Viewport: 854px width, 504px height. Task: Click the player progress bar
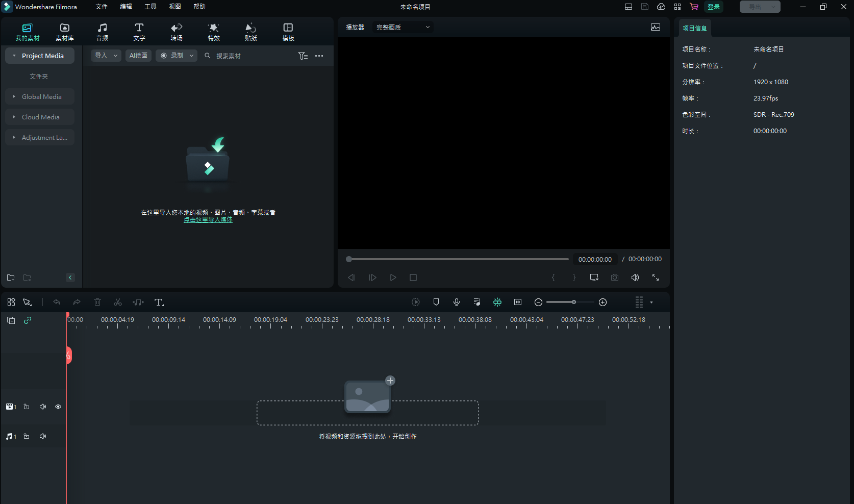point(458,259)
